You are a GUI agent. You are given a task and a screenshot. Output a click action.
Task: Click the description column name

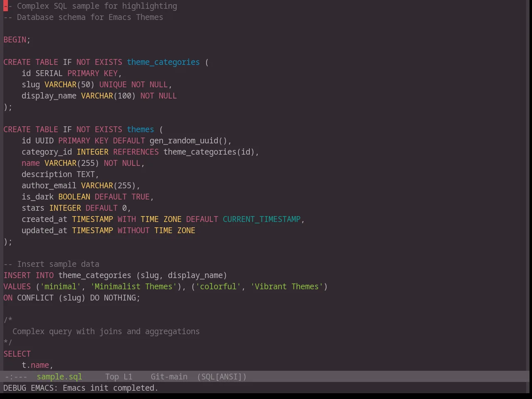point(47,174)
